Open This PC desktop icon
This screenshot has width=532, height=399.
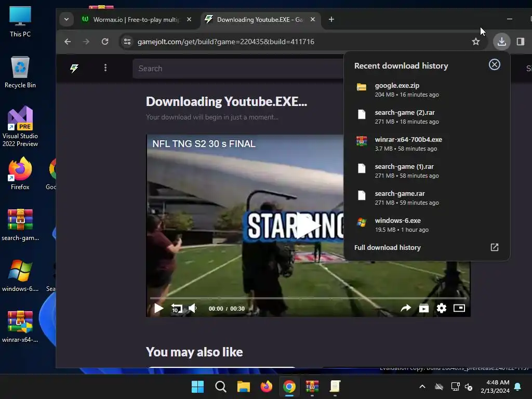click(20, 22)
